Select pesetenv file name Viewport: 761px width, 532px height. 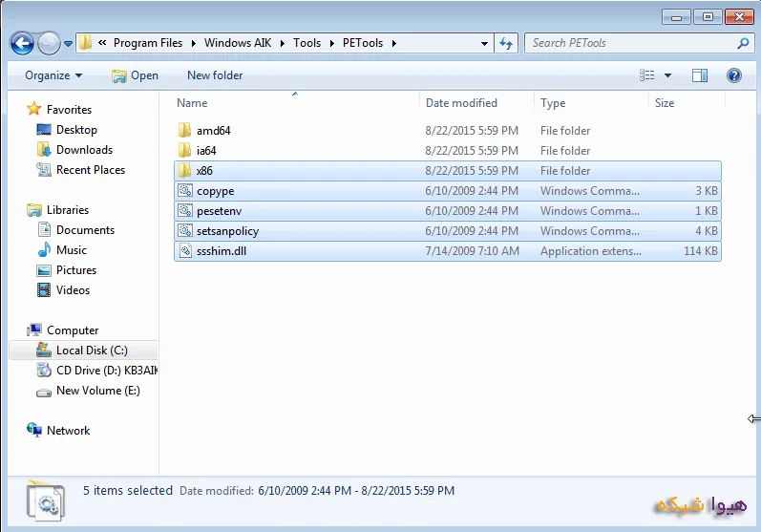219,211
